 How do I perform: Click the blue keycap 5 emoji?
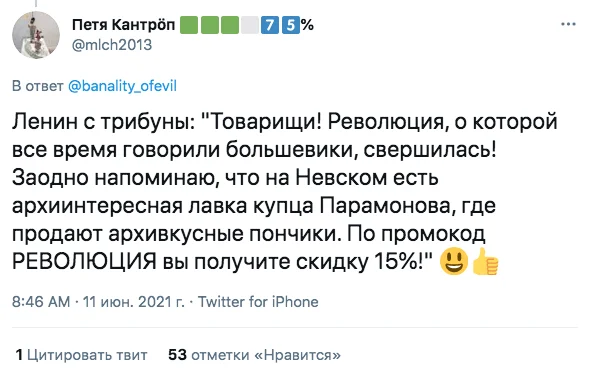point(290,25)
